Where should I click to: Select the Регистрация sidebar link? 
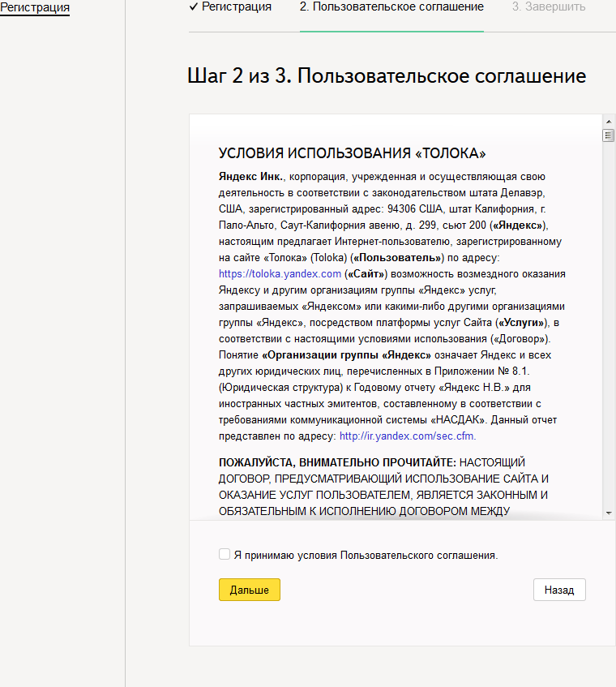(35, 7)
